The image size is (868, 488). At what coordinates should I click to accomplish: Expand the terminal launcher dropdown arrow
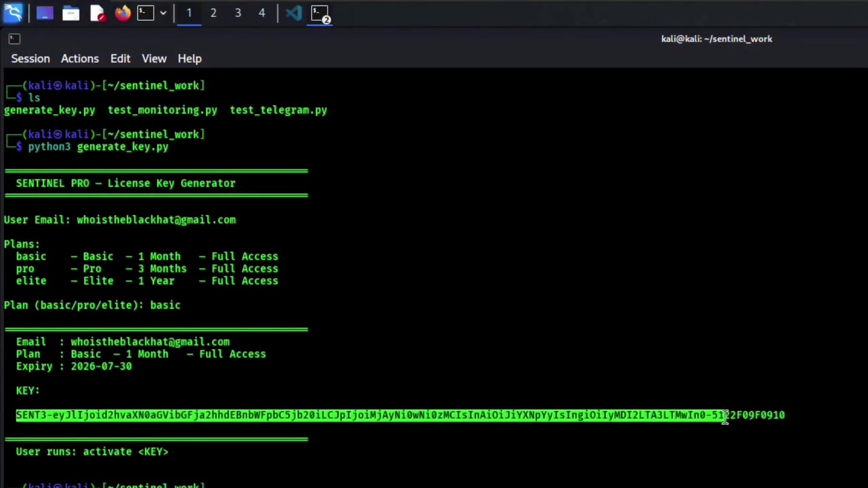pyautogui.click(x=163, y=13)
